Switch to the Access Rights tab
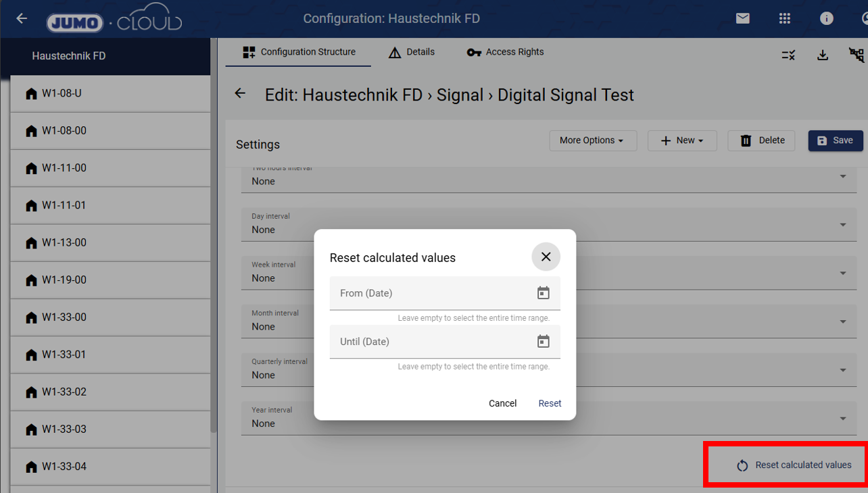The image size is (868, 493). [505, 52]
